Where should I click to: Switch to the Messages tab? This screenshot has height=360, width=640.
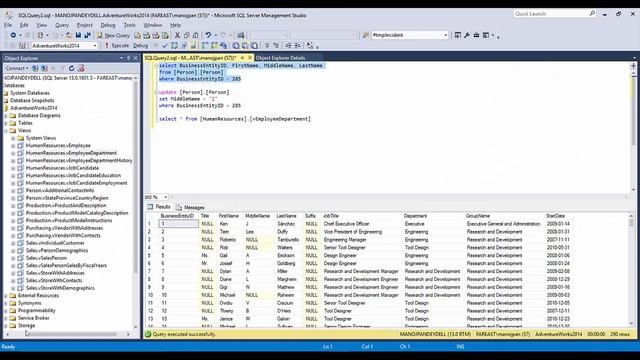click(191, 207)
